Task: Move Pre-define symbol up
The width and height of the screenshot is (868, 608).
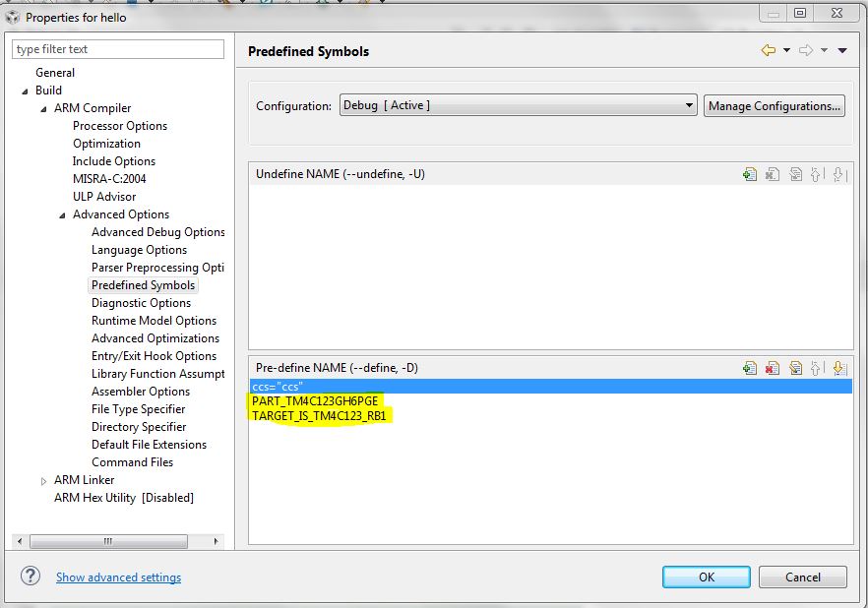Action: point(817,368)
